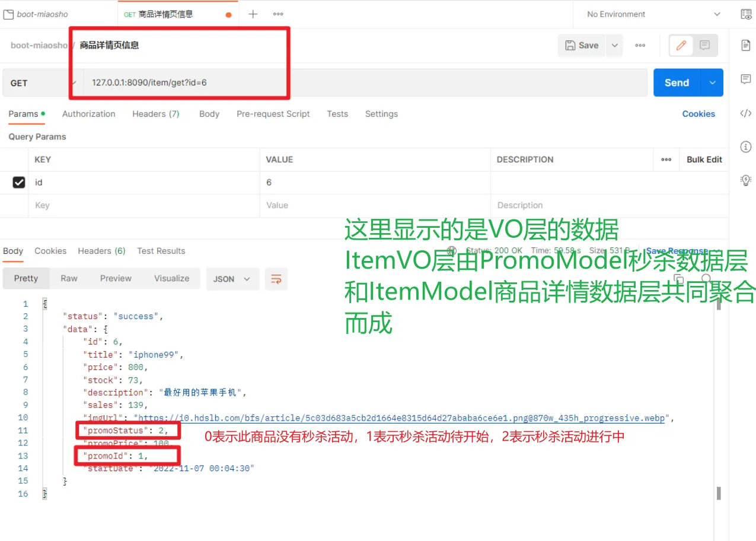Screen dimensions: 756x541
Task: Add a new tab with plus icon
Action: (253, 14)
